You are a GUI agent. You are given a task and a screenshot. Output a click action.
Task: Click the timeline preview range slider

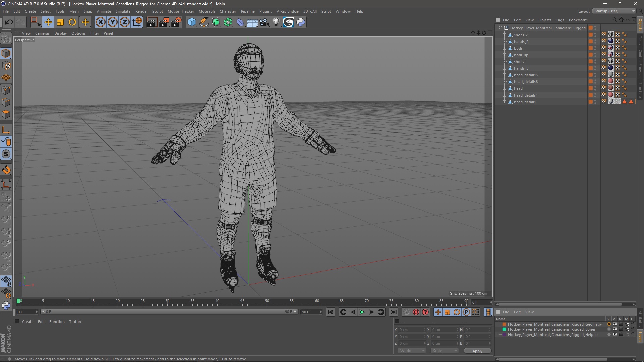pos(169,312)
